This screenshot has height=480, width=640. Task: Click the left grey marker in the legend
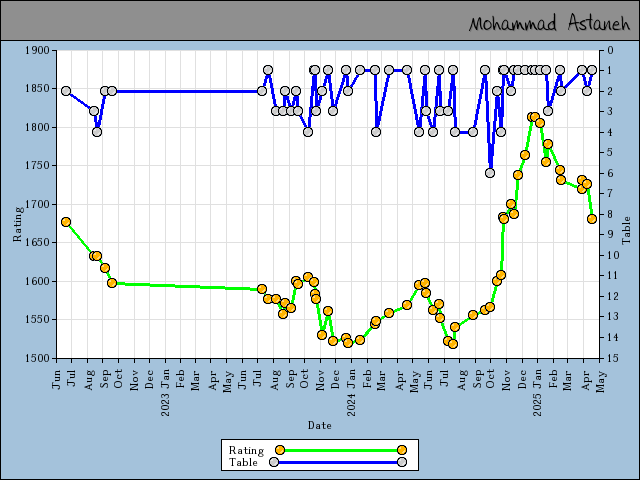coord(274,462)
